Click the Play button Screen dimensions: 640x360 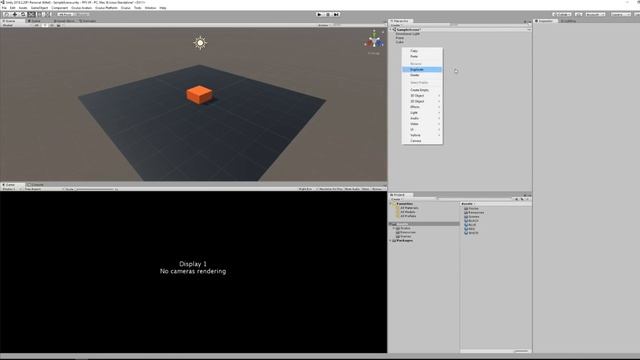(x=319, y=14)
